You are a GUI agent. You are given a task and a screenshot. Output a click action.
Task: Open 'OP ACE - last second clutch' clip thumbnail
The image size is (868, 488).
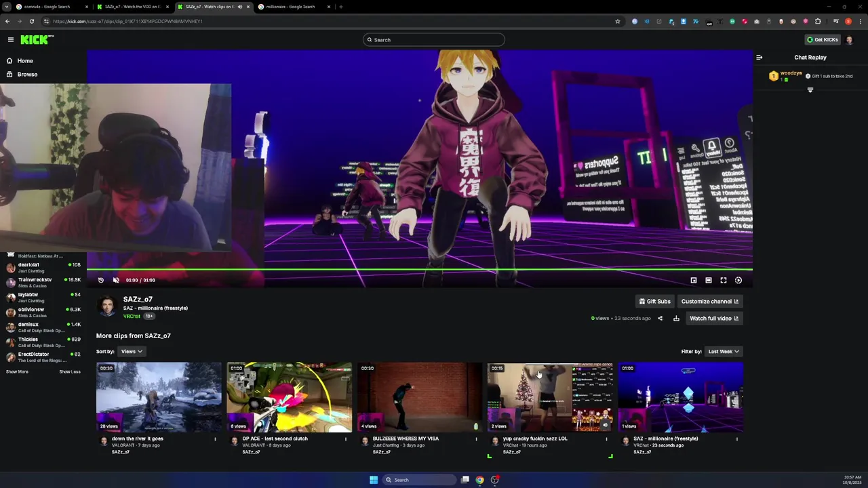[289, 398]
